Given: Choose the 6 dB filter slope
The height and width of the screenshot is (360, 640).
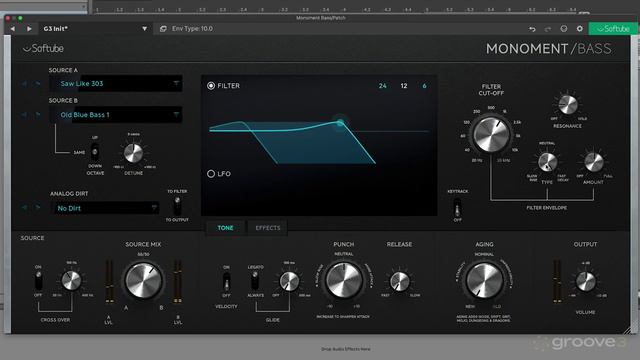Looking at the screenshot, I should pos(424,86).
